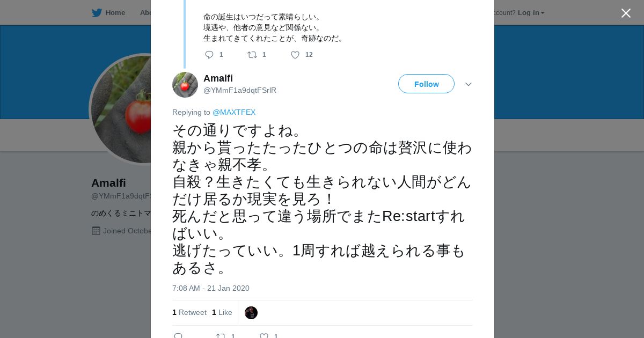This screenshot has height=338, width=644.
Task: Like the parent tweet with 12 likes
Action: (x=295, y=55)
